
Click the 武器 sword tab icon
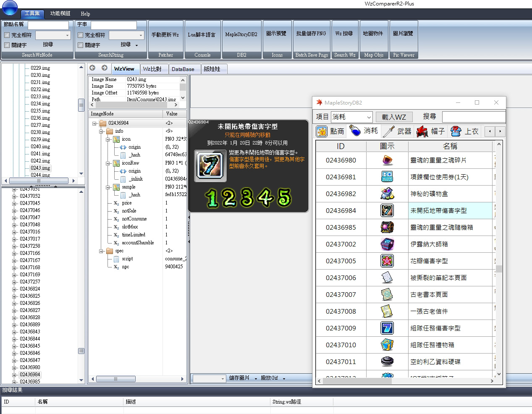[389, 131]
